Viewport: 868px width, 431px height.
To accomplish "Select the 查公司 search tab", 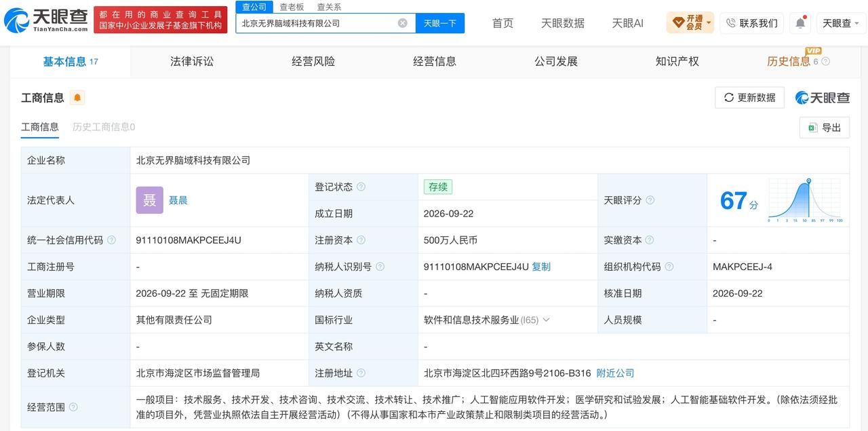I will point(254,7).
